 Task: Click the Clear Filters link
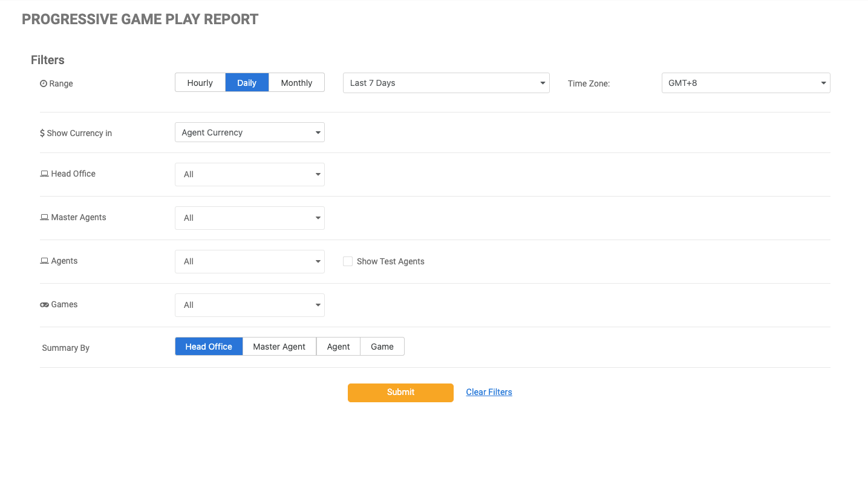tap(489, 392)
